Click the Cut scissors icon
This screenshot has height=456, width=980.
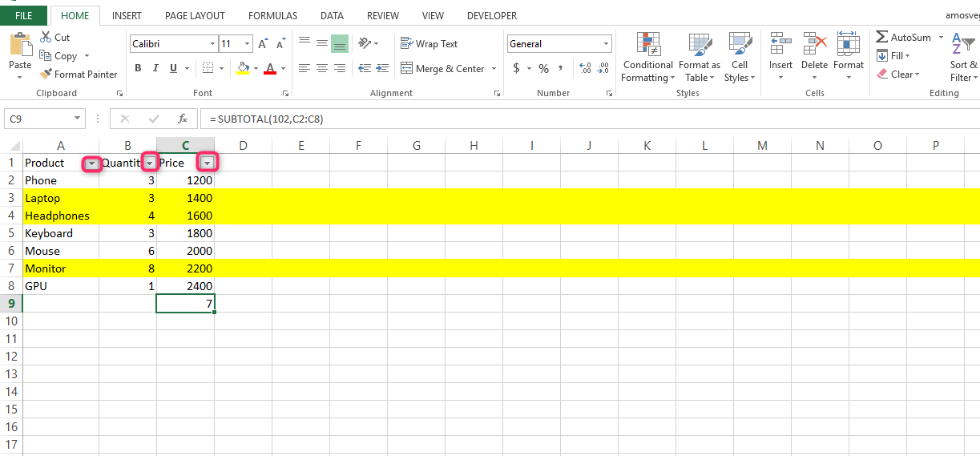pos(46,38)
